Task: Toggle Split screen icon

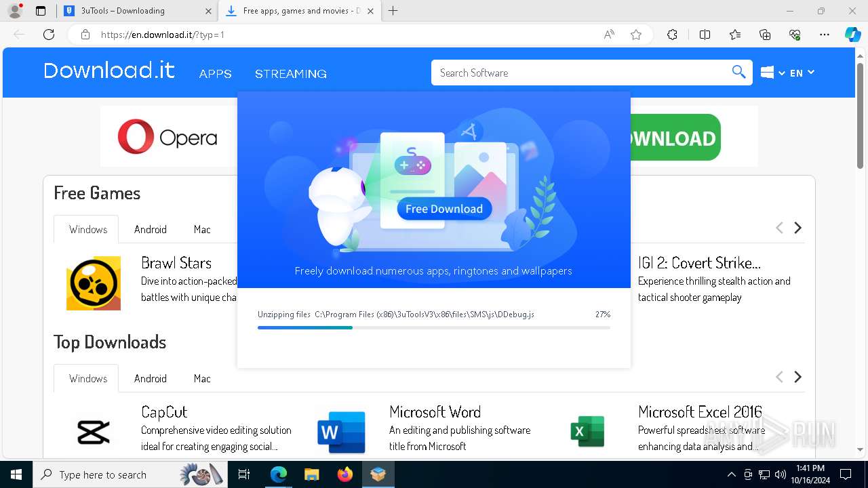Action: pyautogui.click(x=705, y=35)
